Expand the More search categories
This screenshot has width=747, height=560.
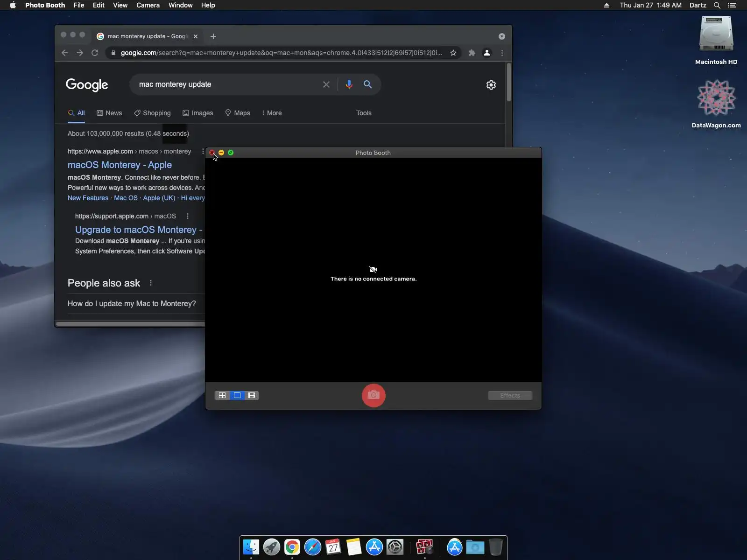point(272,113)
